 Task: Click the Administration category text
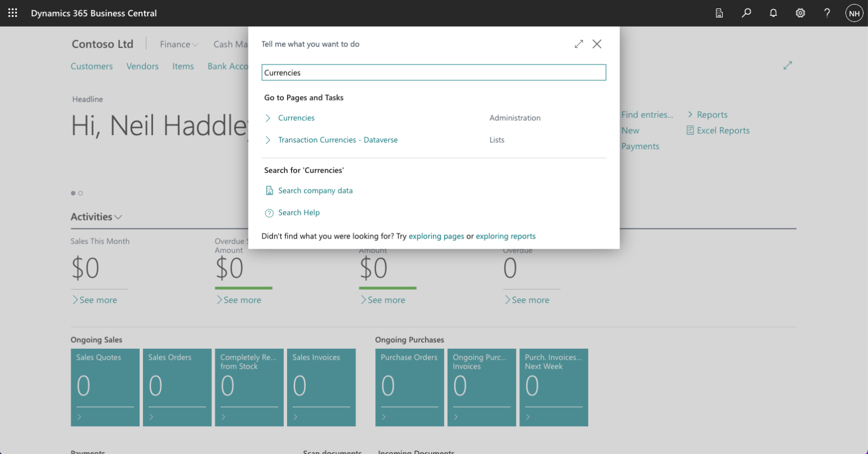click(515, 118)
